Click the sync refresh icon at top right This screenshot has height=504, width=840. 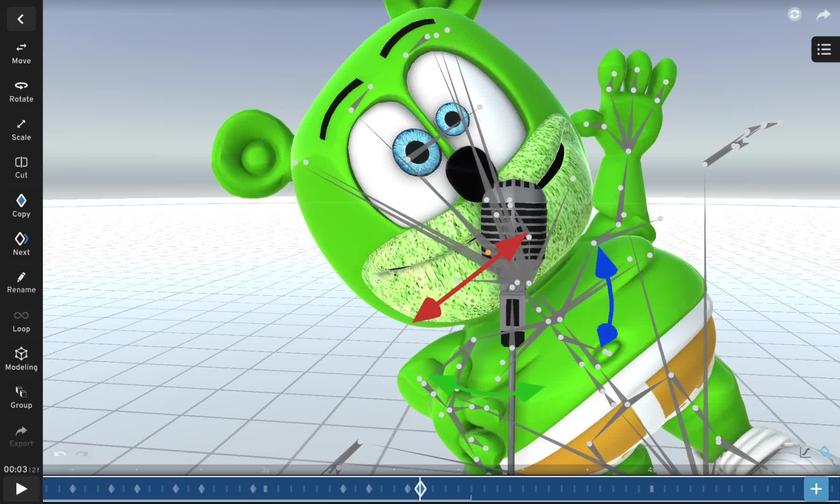tap(794, 14)
